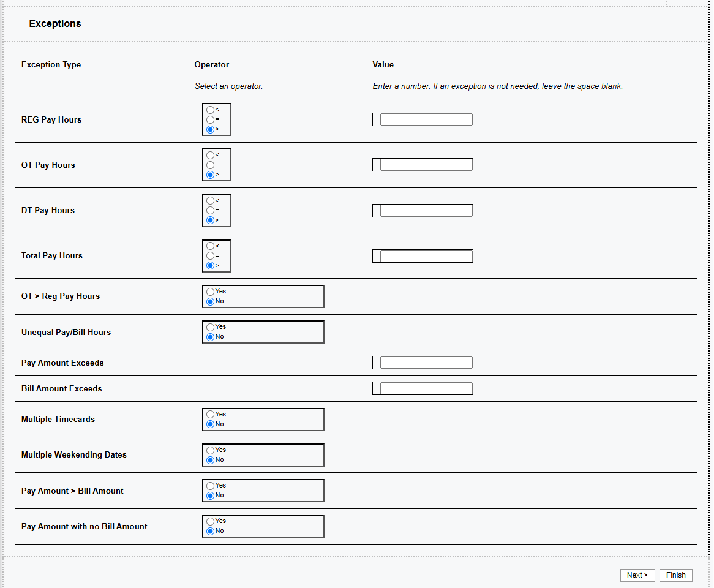This screenshot has height=588, width=714.
Task: Choose No for Unequal Pay/Bill Hours
Action: pos(211,337)
